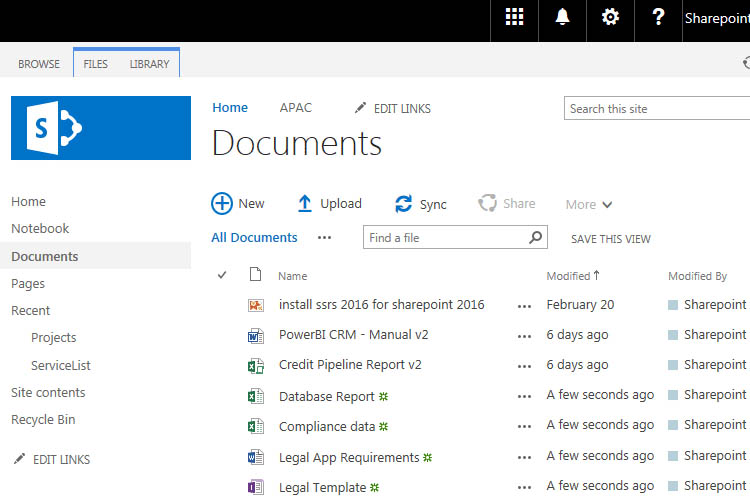Click the Excel icon for Database Report
Screen dimensions: 750x500
[255, 396]
